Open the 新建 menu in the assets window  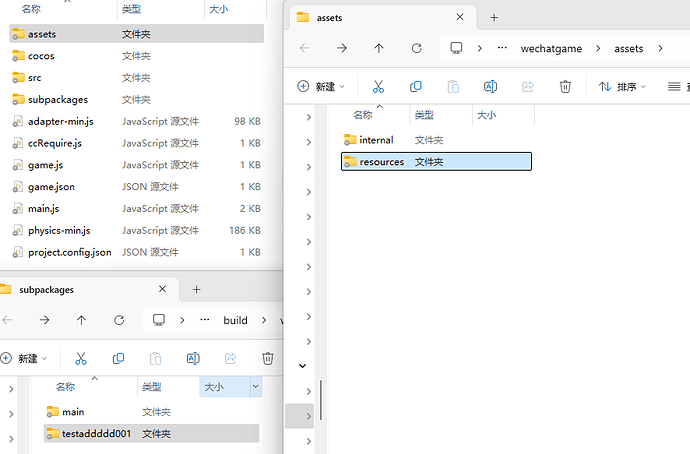[321, 86]
